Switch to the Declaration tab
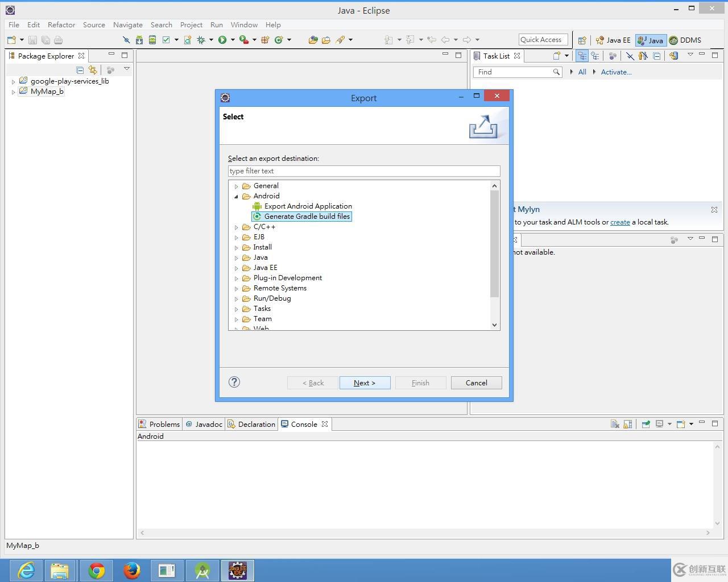Viewport: 728px width, 582px height. [x=251, y=424]
